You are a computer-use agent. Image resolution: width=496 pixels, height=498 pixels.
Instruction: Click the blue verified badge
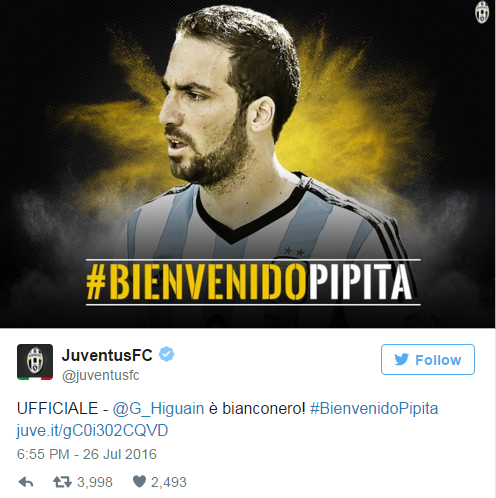[x=166, y=355]
